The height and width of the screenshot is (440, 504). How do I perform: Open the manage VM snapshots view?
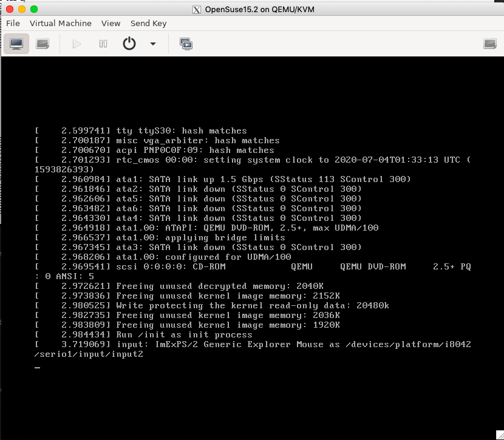(x=186, y=44)
